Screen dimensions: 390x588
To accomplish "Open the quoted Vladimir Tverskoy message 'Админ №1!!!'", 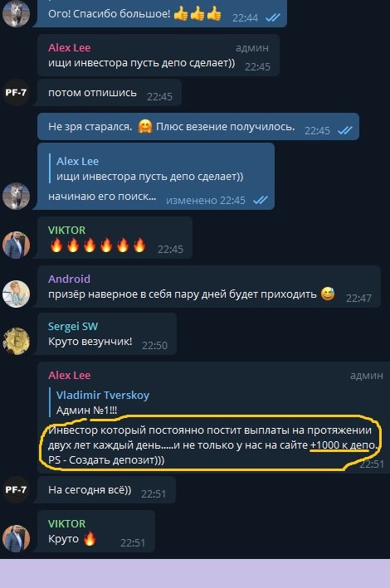I will click(103, 402).
